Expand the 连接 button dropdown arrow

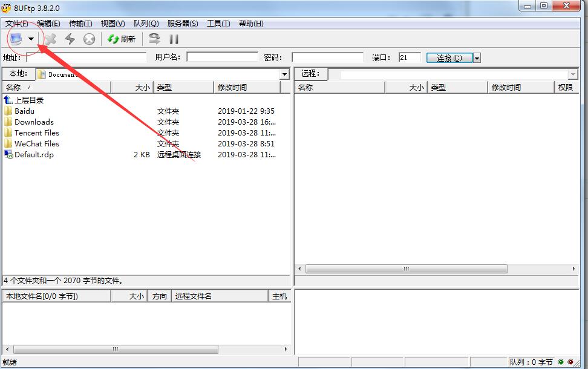[477, 58]
